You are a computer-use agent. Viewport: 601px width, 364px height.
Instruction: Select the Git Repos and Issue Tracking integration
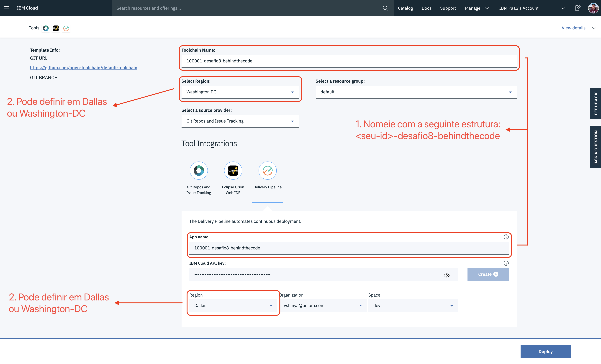(x=199, y=171)
